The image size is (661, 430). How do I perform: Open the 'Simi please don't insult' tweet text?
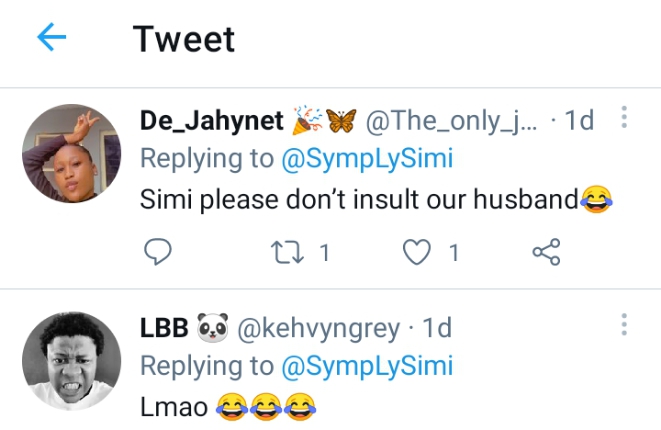point(360,200)
